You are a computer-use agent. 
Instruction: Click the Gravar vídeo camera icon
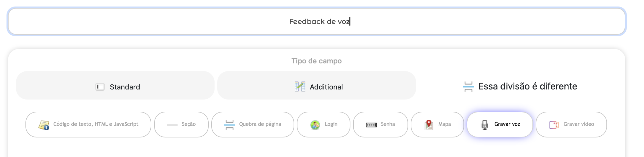[x=554, y=125]
